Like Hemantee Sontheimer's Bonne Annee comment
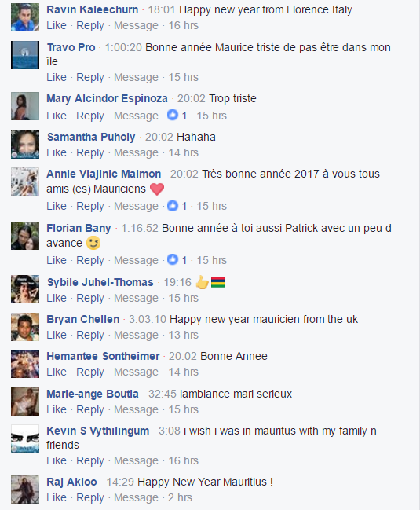Viewport: 420px width, 510px height. tap(57, 372)
